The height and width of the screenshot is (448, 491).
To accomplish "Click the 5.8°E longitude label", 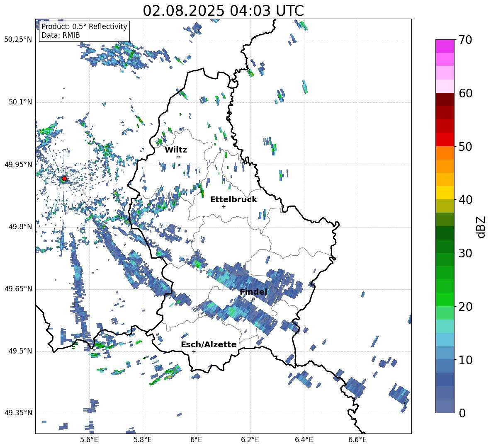I will (143, 440).
